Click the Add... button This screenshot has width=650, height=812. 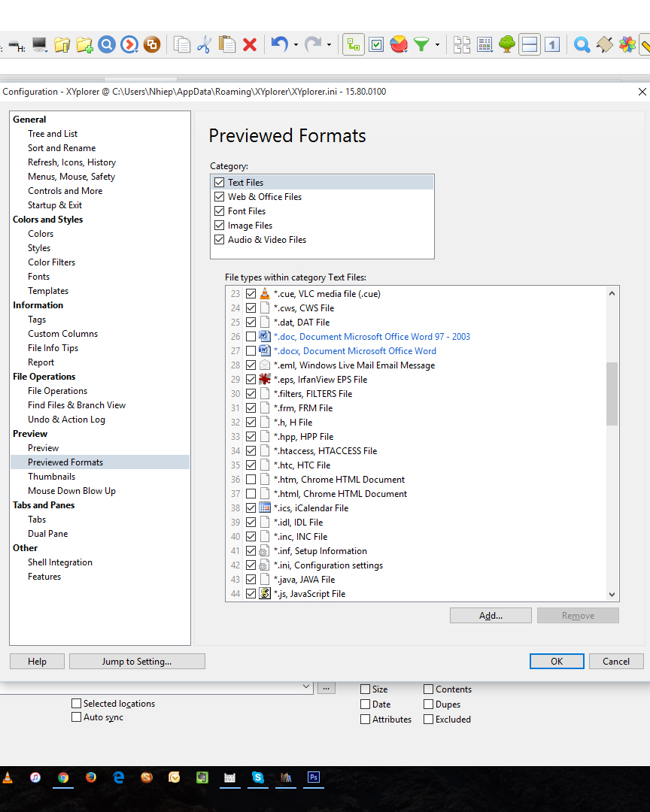[491, 616]
